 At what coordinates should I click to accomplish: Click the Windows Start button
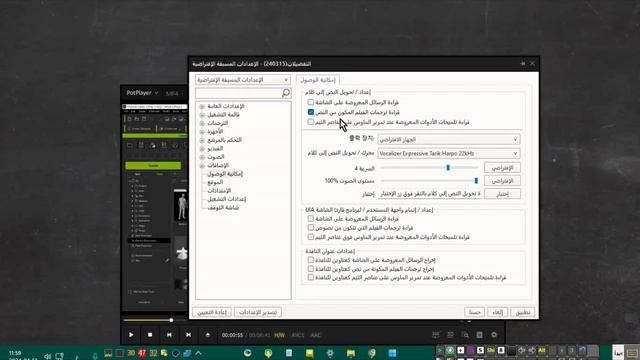click(392, 353)
